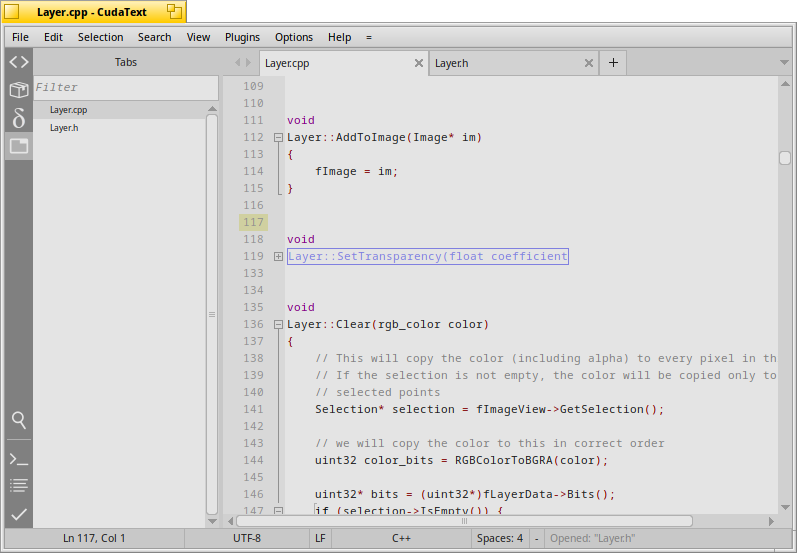Viewport: 797px width, 553px height.
Task: Click the editor horizontal scrollbar thumb
Action: [x=464, y=521]
